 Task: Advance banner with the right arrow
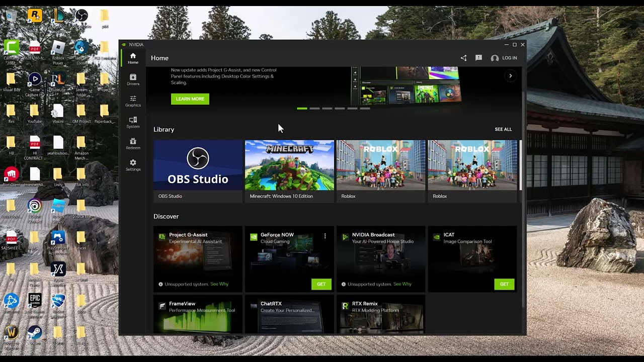510,76
